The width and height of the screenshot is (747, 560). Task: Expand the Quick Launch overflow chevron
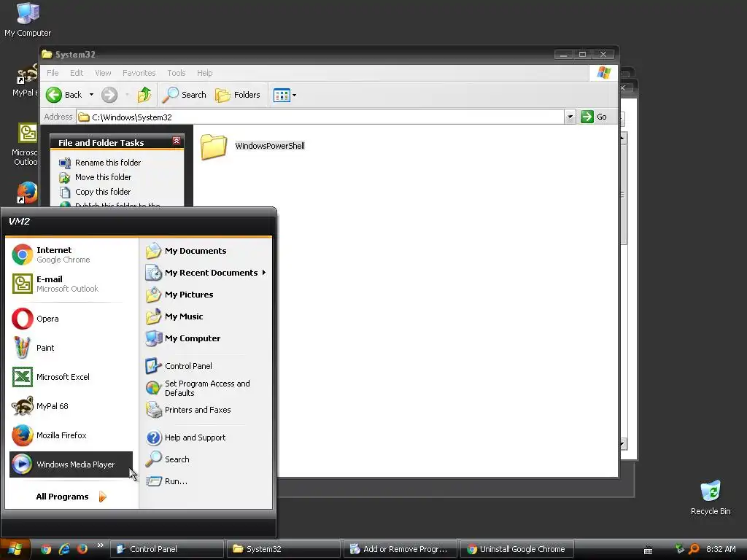[100, 545]
